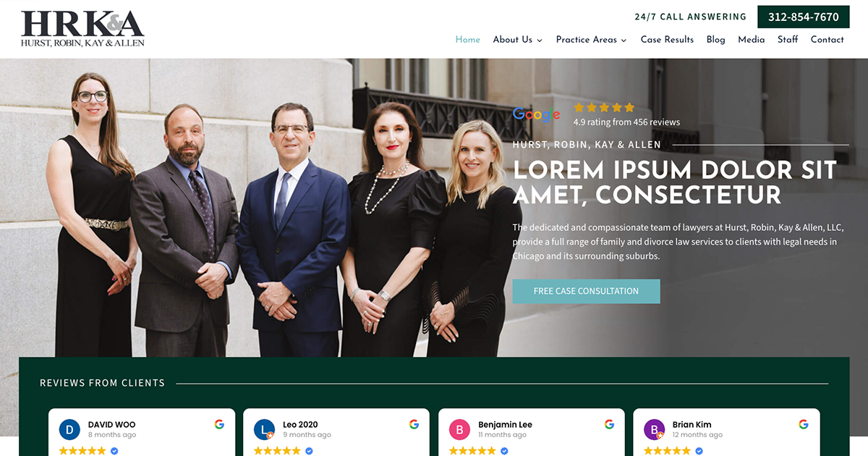The height and width of the screenshot is (456, 868).
Task: Click the Free Case Consultation button
Action: coord(586,291)
